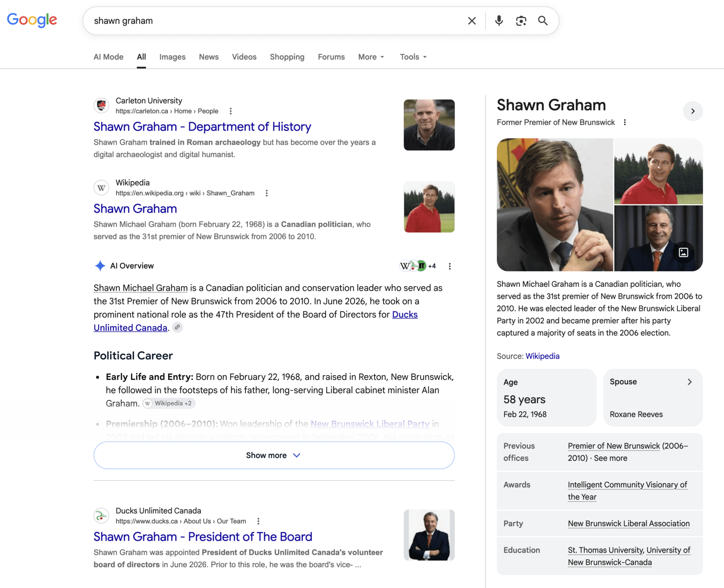Open Wikipedia source link in knowledge panel
Image resolution: width=724 pixels, height=588 pixels.
coord(542,356)
